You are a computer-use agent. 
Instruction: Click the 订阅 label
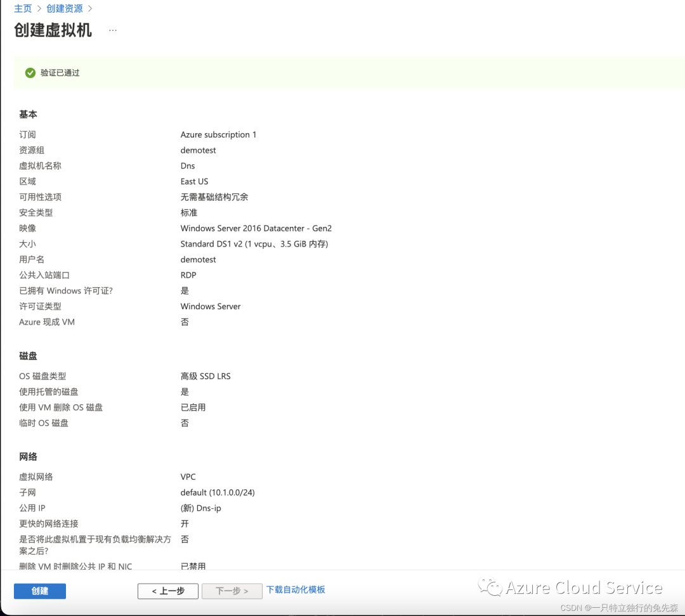[27, 134]
